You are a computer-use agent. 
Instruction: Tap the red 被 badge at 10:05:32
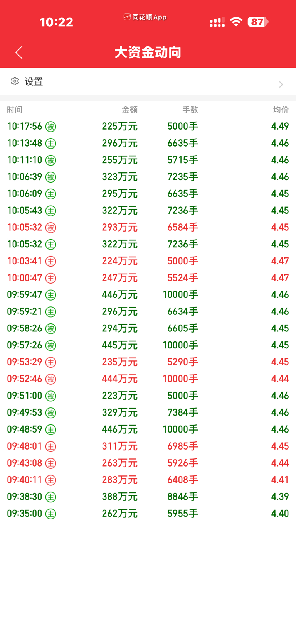click(x=51, y=228)
